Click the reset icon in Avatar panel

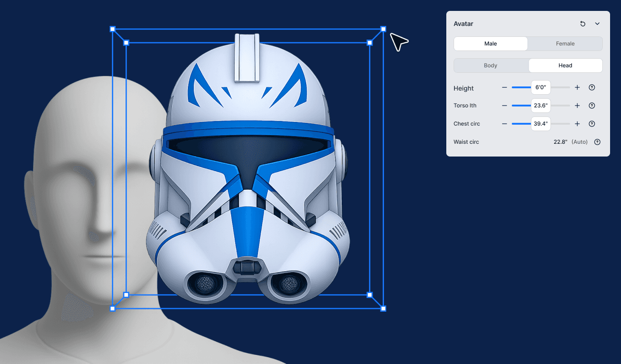click(583, 24)
